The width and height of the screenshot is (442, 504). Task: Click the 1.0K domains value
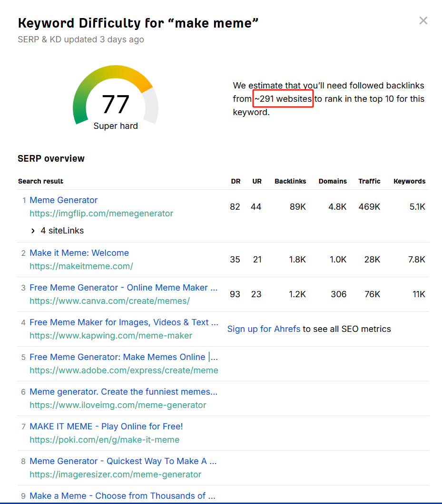click(338, 260)
